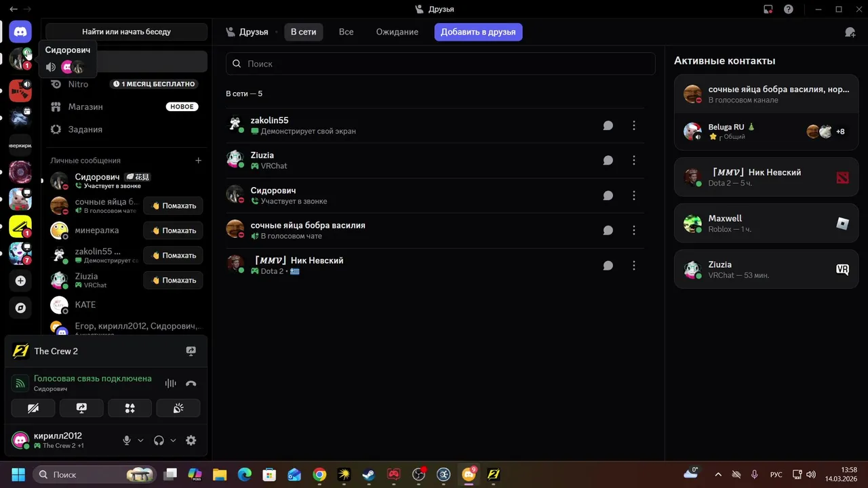Deafen with headphones icon
The image size is (868, 488).
(x=159, y=441)
